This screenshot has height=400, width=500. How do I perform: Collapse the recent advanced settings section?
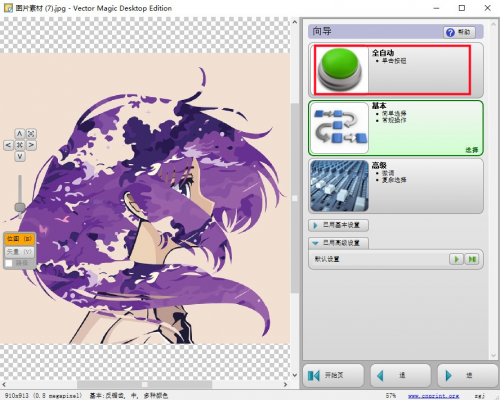[338, 243]
